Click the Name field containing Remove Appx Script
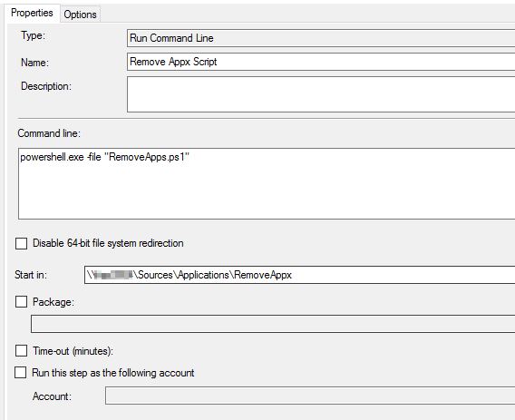The width and height of the screenshot is (515, 420). 321,62
